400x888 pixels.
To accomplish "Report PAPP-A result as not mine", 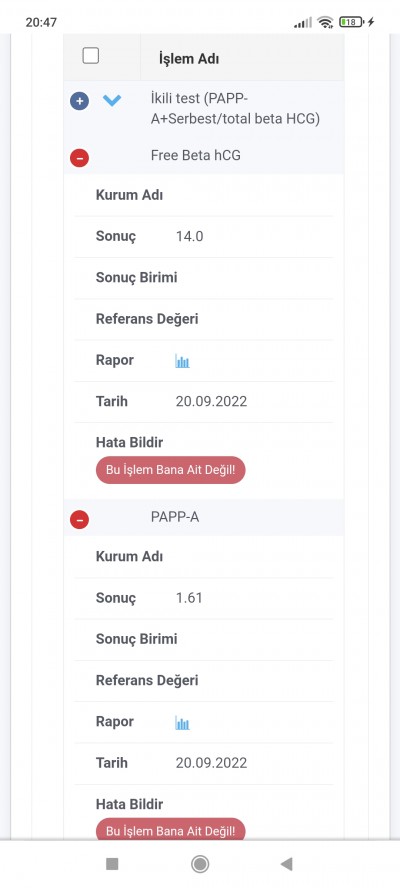I will [x=171, y=830].
